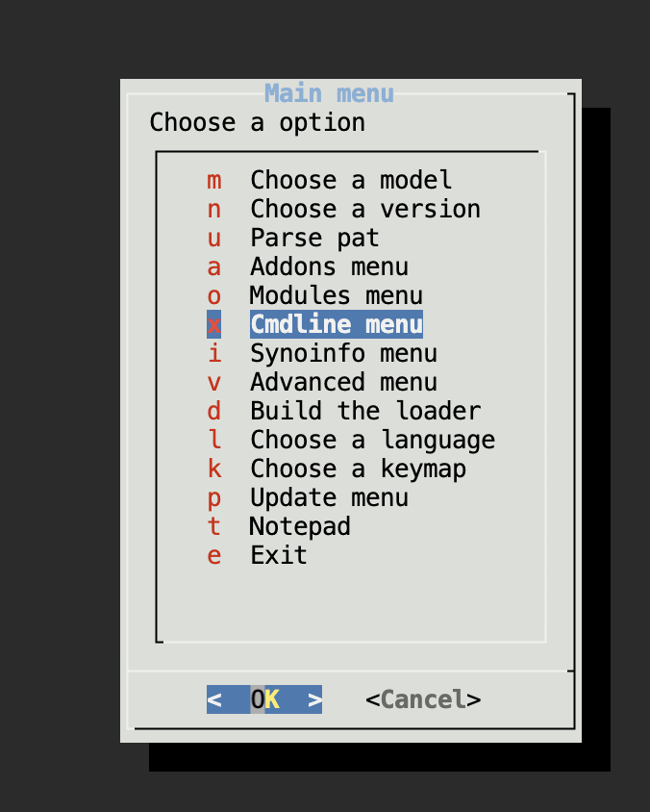This screenshot has height=812, width=650.
Task: Click the red 'm' hotkey letter
Action: pyautogui.click(x=213, y=181)
